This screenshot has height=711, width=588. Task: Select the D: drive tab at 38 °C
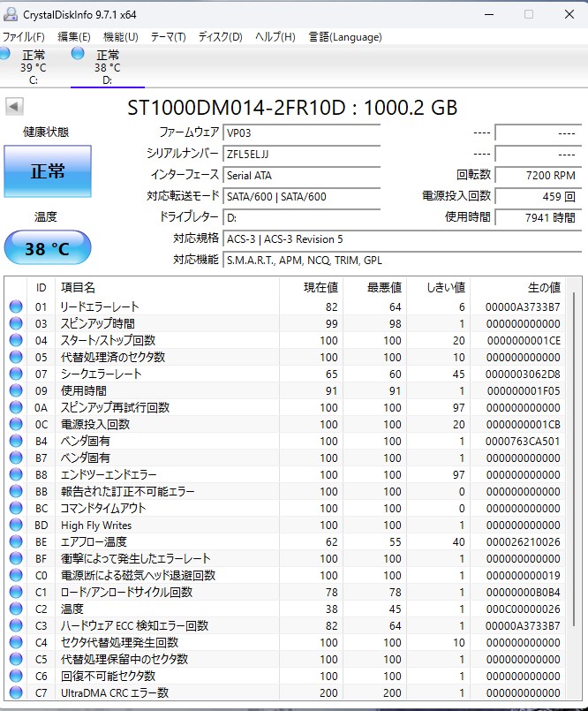tap(108, 66)
